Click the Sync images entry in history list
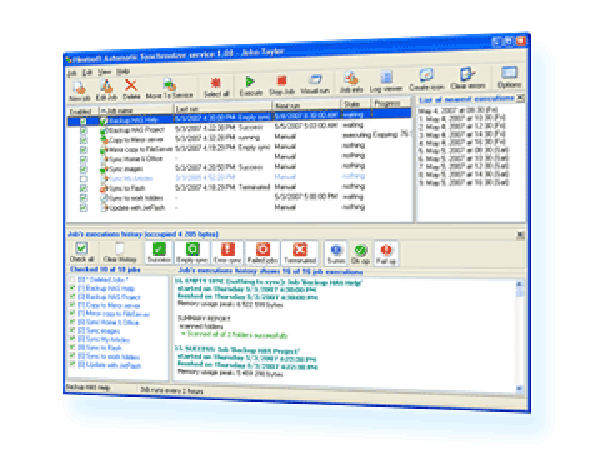Image resolution: width=600 pixels, height=449 pixels. pyautogui.click(x=99, y=331)
